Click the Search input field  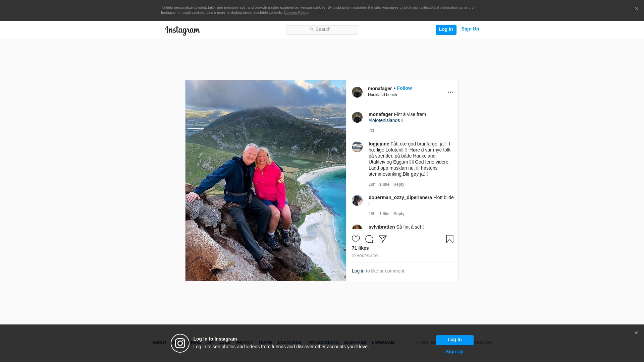click(322, 29)
